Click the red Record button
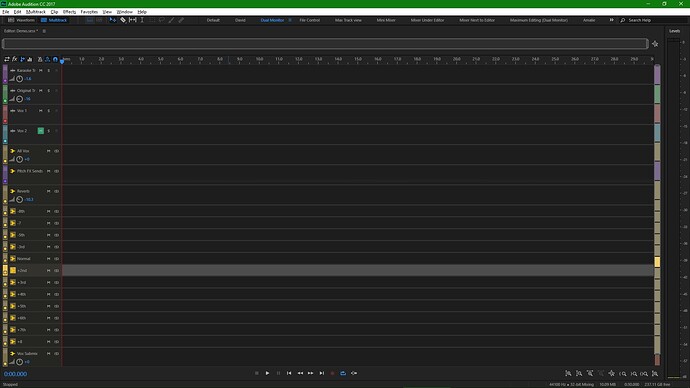 [x=332, y=373]
